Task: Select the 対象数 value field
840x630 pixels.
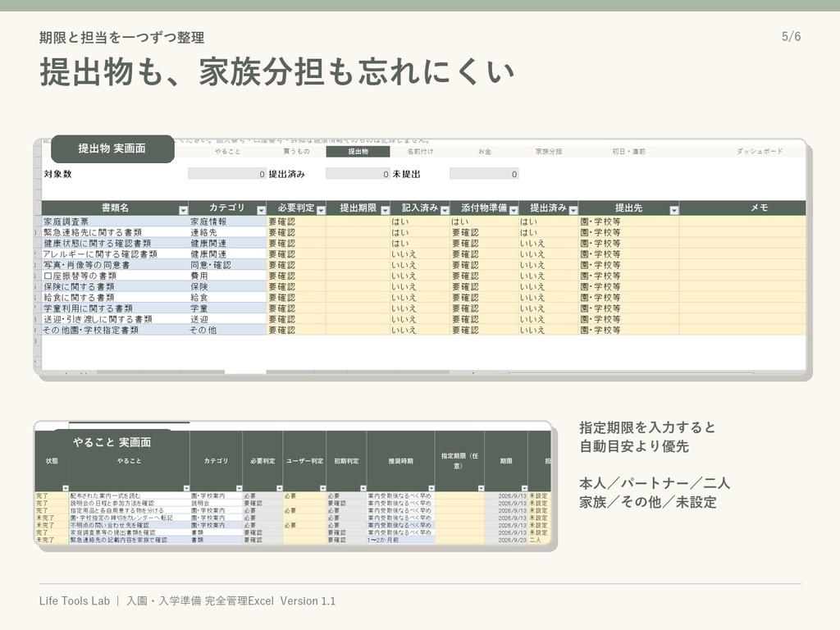Action: [x=226, y=174]
